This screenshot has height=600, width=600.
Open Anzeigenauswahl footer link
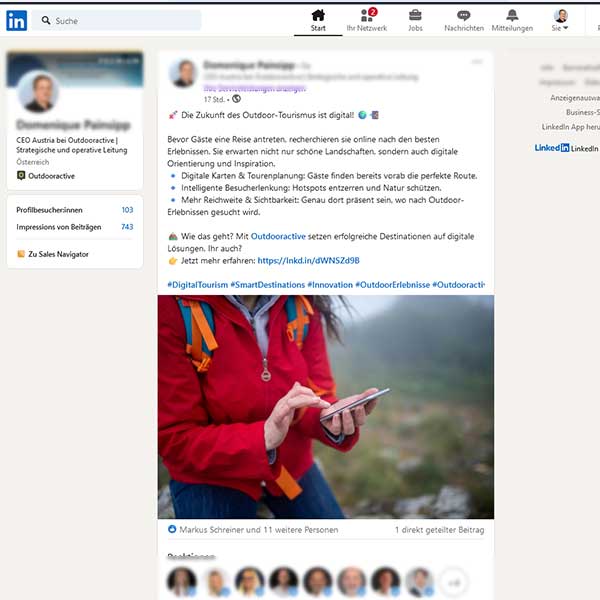coord(575,98)
